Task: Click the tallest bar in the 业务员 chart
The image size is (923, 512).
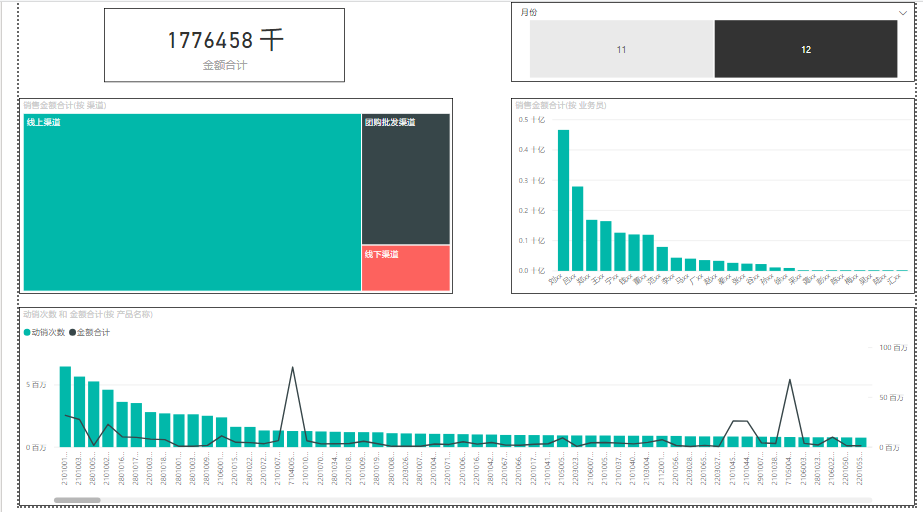Action: (563, 200)
